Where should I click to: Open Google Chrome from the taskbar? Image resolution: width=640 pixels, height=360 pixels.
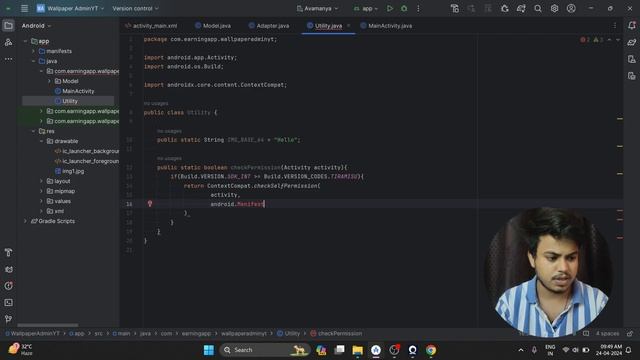[431, 350]
